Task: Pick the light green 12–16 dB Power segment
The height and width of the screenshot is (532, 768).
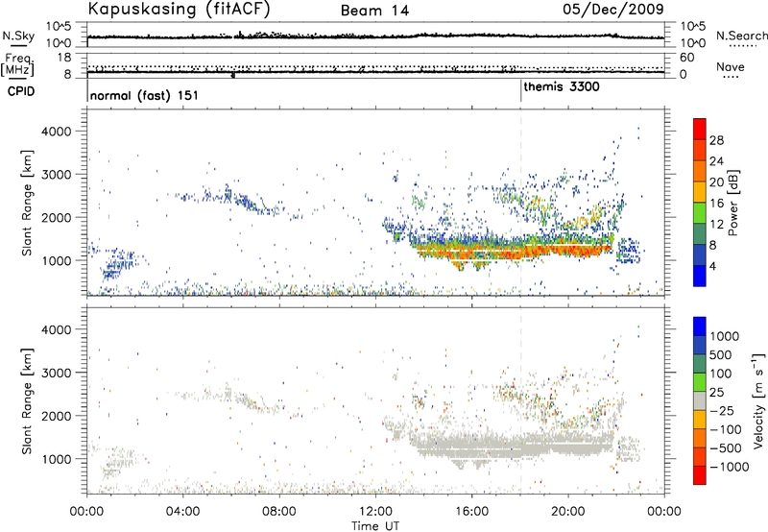Action: pos(700,212)
